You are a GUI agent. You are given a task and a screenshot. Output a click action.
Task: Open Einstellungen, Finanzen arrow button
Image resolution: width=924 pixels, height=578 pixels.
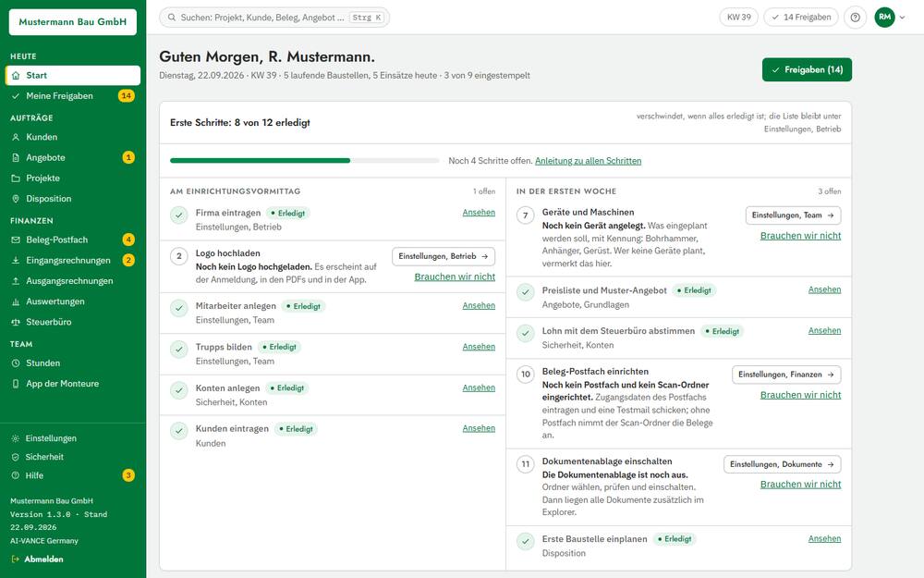(x=786, y=375)
